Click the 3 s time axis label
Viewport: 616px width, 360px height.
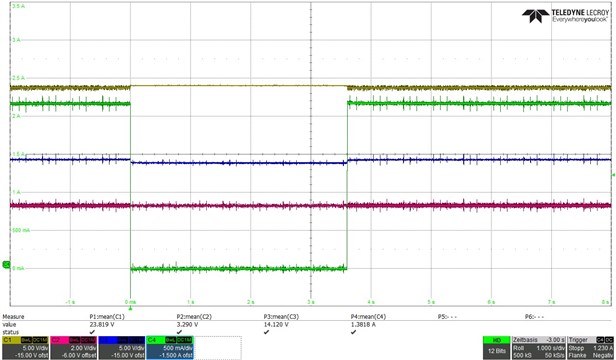(311, 302)
